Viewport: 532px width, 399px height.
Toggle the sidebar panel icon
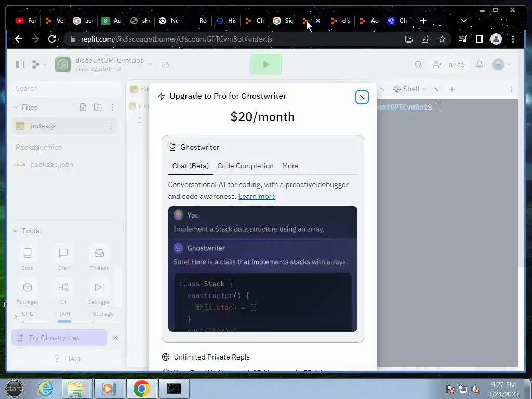click(20, 64)
